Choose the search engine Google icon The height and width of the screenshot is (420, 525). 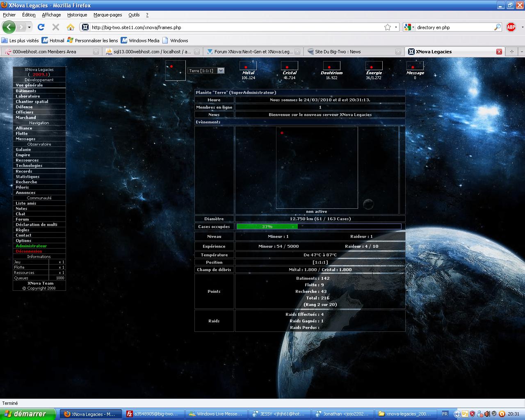(x=407, y=27)
